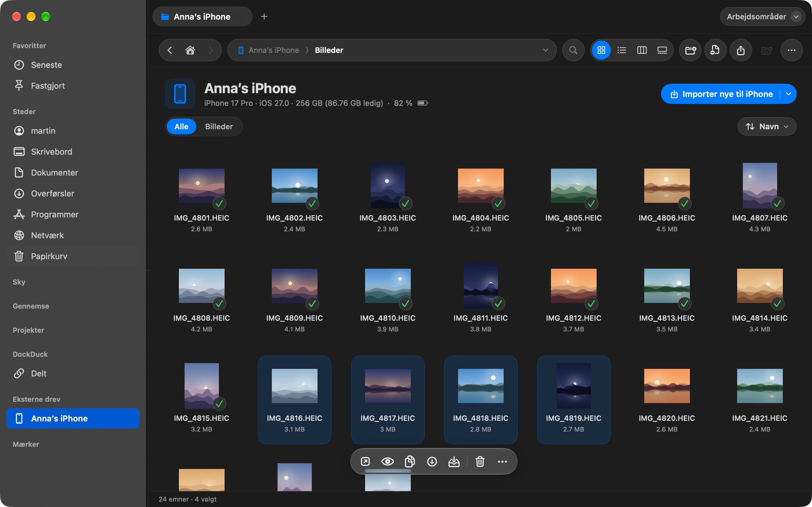The height and width of the screenshot is (507, 812).
Task: Click Importer nye til iPhone button
Action: click(721, 94)
